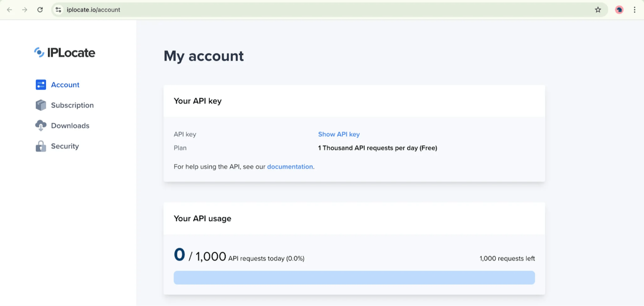This screenshot has height=306, width=644.
Task: Go back to previous page
Action: click(10, 10)
